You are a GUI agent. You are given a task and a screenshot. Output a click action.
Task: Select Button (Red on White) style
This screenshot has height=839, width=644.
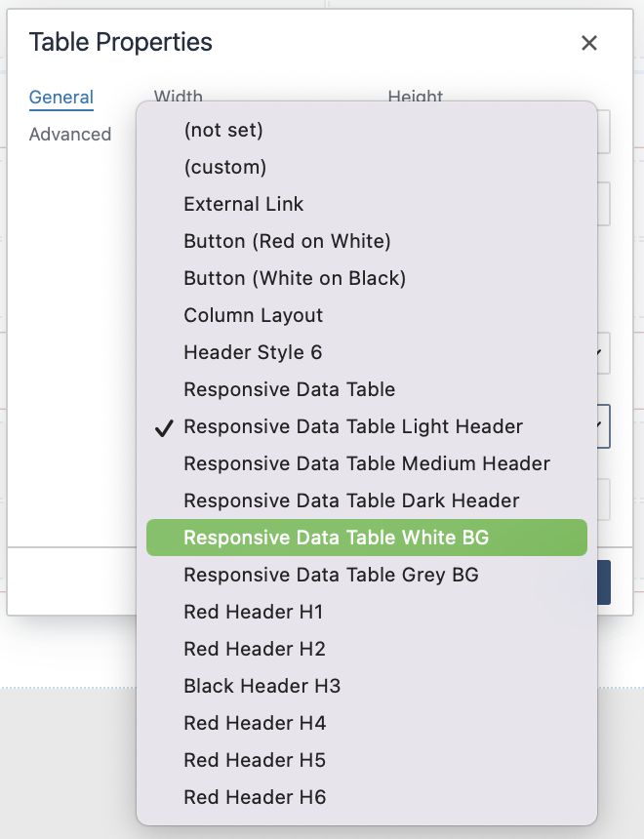point(287,241)
